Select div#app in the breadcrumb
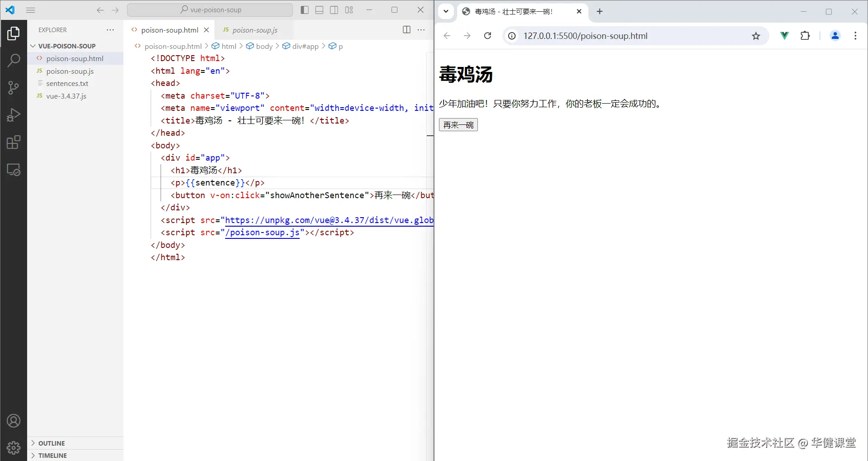The image size is (868, 461). click(x=301, y=46)
